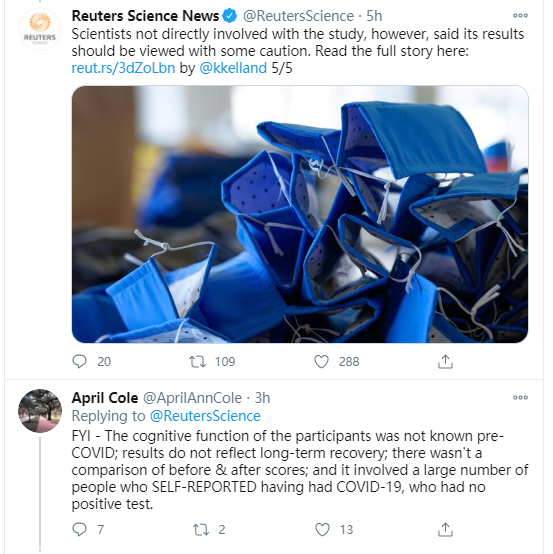
Task: Open more options for Reuters tweet
Action: (520, 16)
